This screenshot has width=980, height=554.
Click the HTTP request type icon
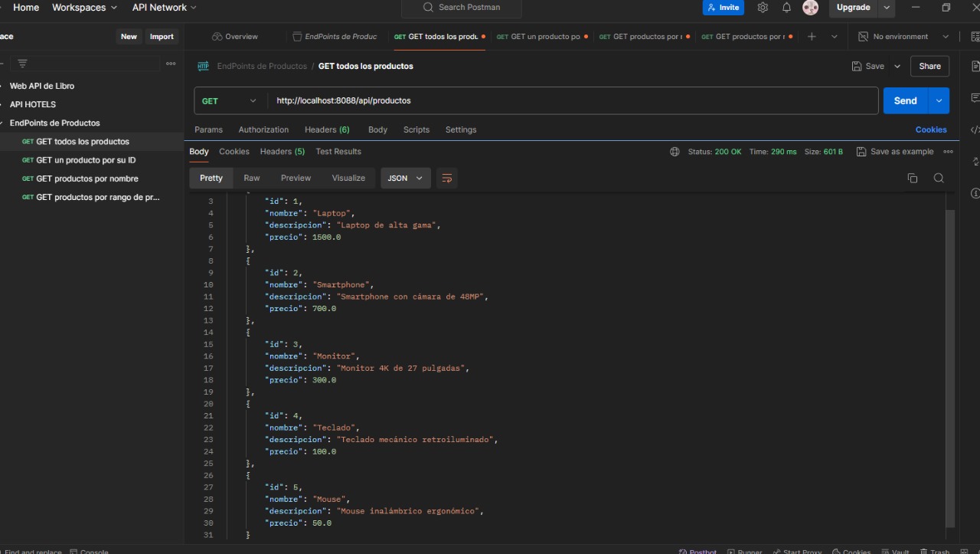tap(203, 66)
